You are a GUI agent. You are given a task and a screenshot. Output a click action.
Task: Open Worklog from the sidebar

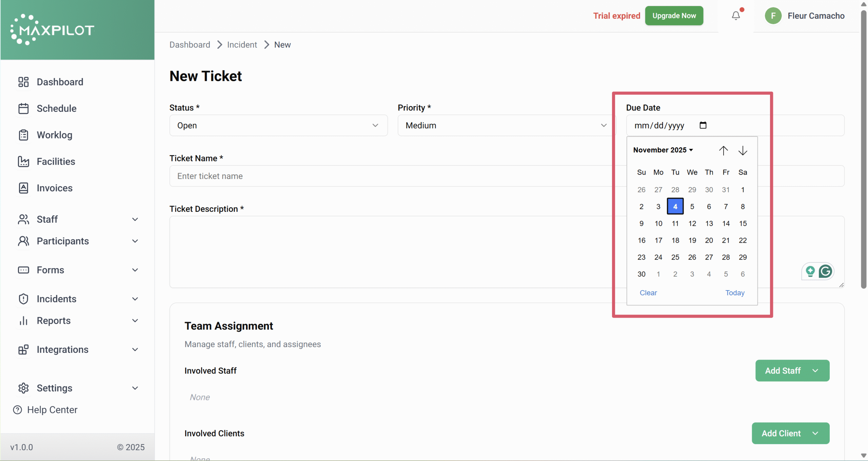[x=54, y=135]
